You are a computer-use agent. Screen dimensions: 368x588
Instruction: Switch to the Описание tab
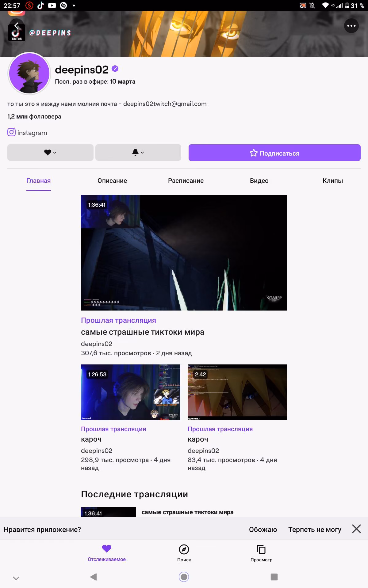click(x=112, y=181)
